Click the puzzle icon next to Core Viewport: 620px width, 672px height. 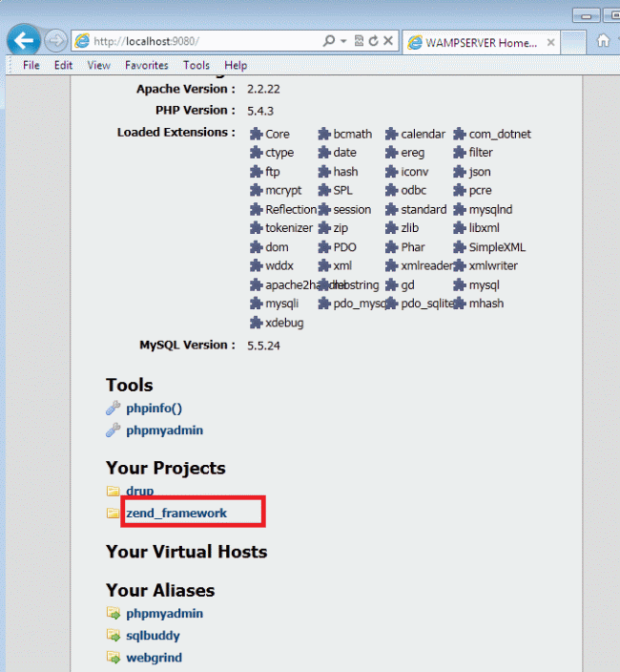coord(256,134)
